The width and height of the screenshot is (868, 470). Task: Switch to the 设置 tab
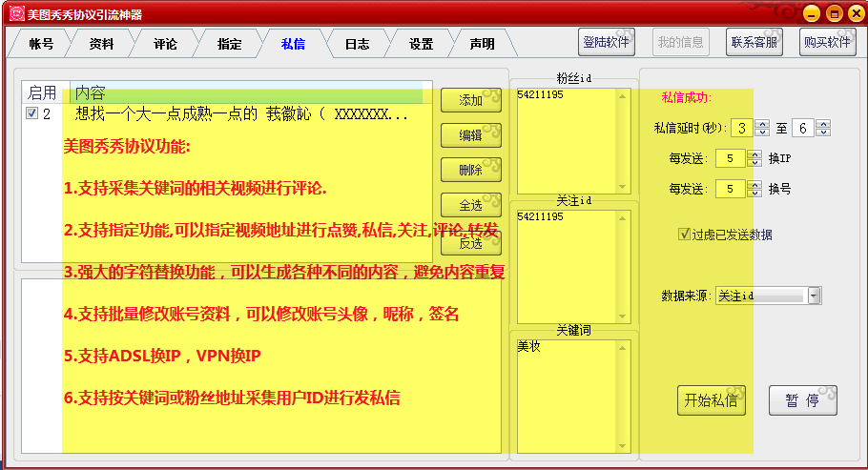(x=421, y=44)
